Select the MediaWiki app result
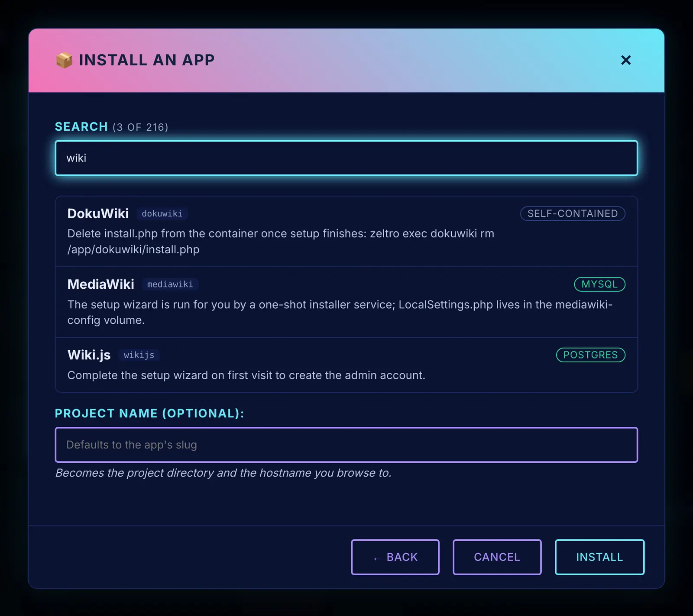The image size is (693, 616). [346, 302]
